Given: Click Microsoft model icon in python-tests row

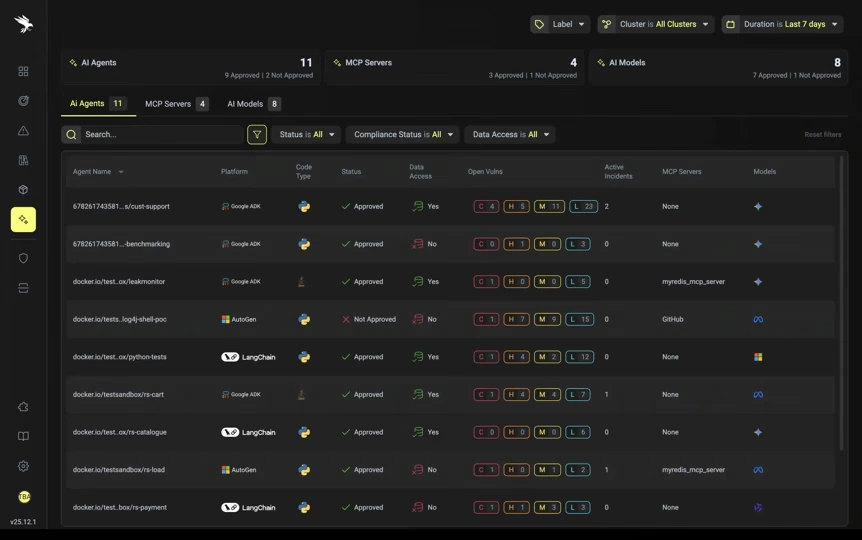Looking at the screenshot, I should coord(758,357).
